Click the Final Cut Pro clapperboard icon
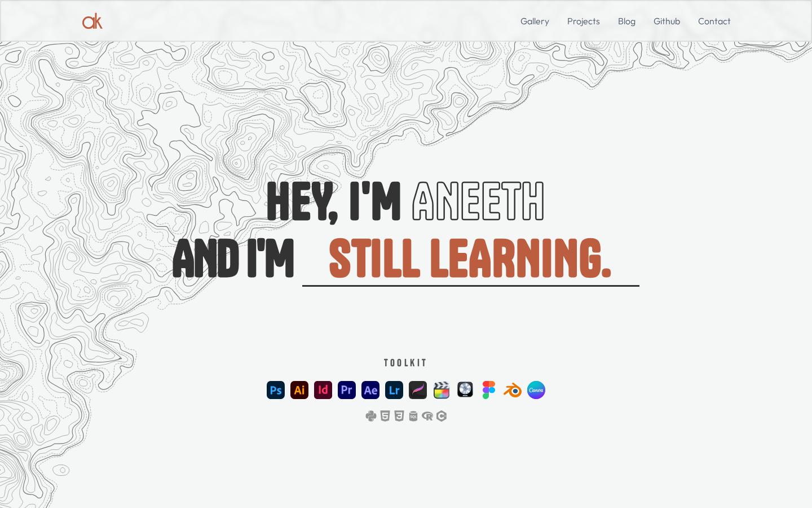This screenshot has width=812, height=508. coord(442,390)
